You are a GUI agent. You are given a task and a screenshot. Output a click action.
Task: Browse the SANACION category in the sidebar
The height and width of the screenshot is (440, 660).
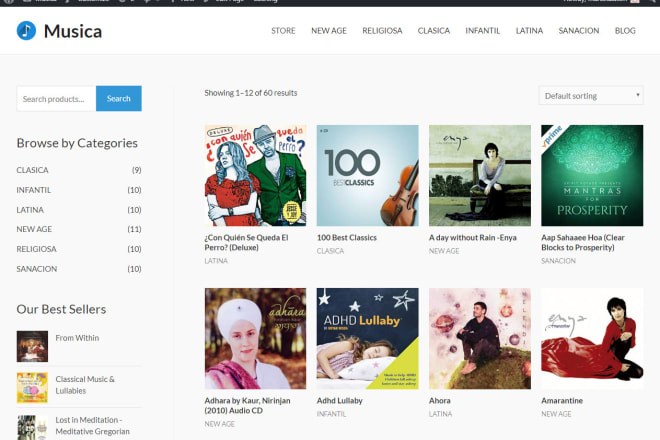tap(37, 269)
